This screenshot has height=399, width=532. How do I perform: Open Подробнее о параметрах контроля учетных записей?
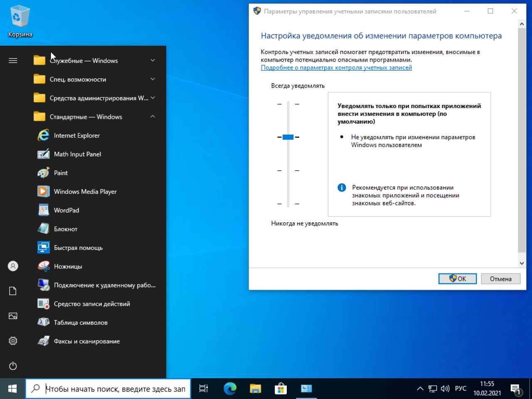(336, 67)
